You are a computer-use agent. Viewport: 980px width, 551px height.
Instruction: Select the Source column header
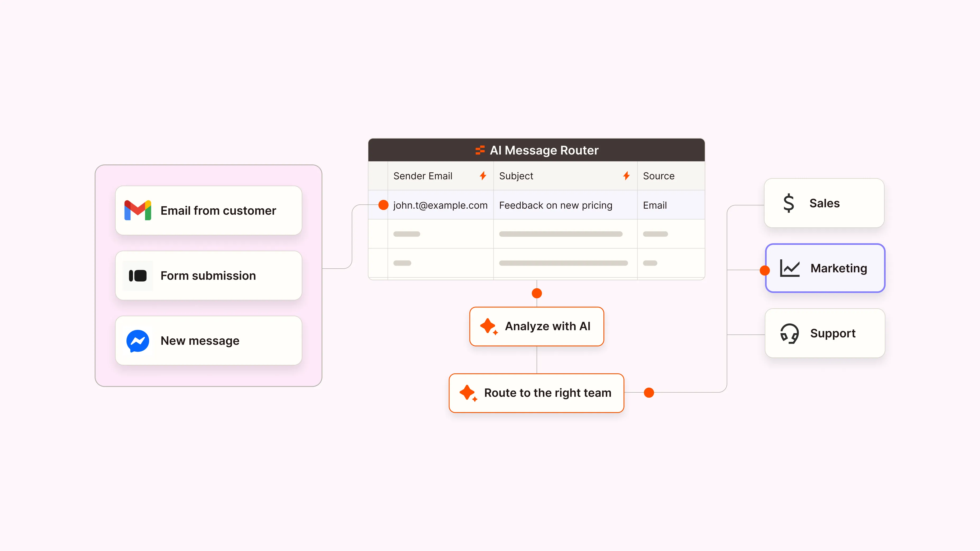[x=658, y=176]
